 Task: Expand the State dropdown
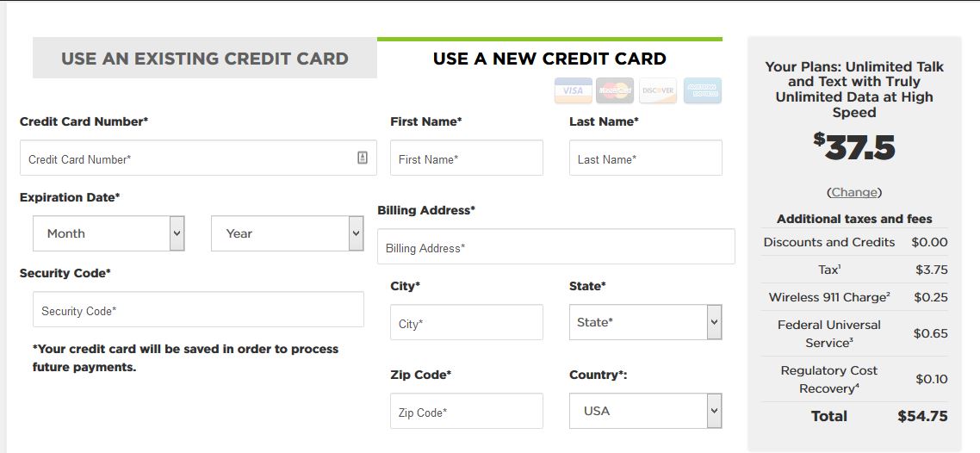point(646,322)
